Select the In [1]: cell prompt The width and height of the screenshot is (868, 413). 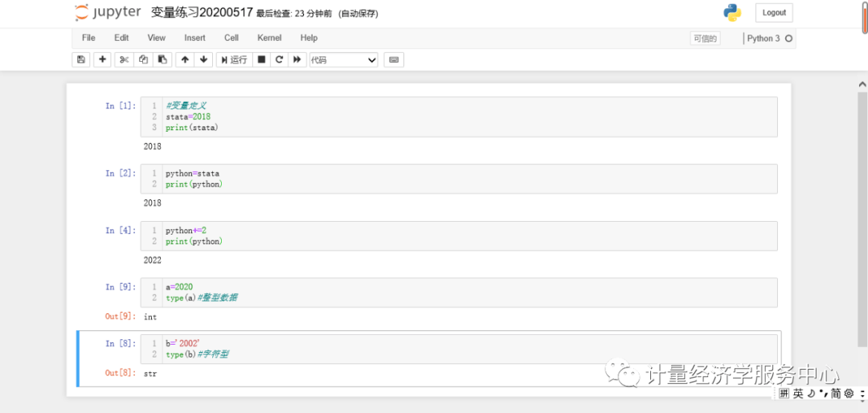120,106
